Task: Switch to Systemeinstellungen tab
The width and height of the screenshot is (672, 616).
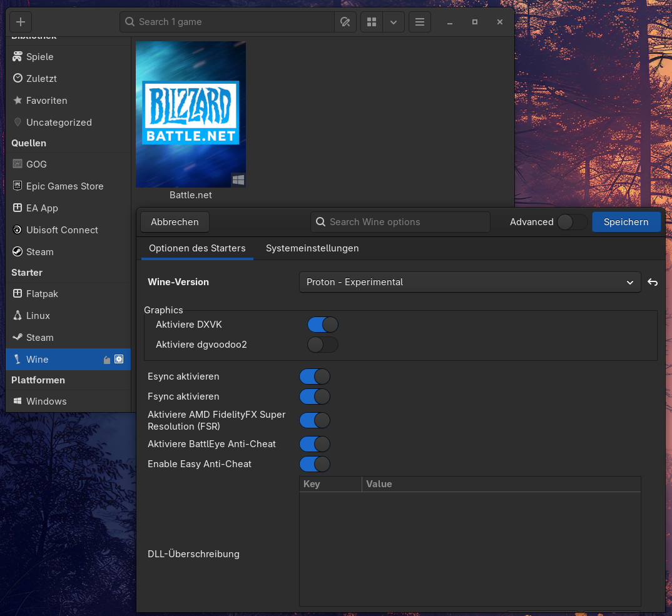Action: pos(312,248)
